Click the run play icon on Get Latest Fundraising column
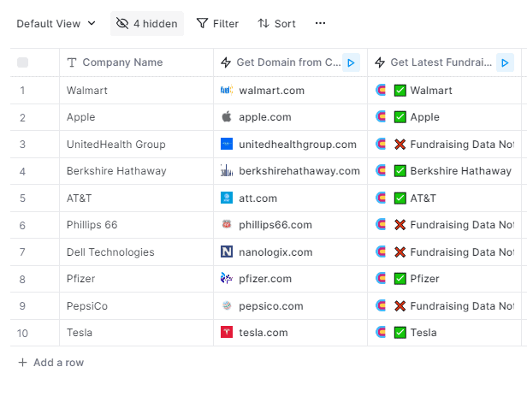527x420 pixels. coord(505,62)
